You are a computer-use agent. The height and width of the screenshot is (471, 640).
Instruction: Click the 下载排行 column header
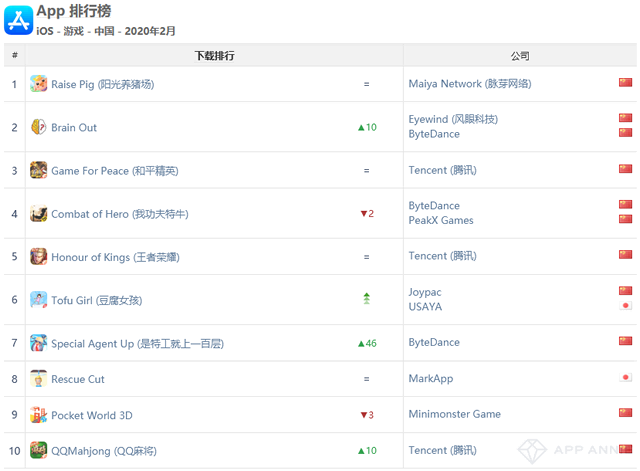tap(214, 56)
